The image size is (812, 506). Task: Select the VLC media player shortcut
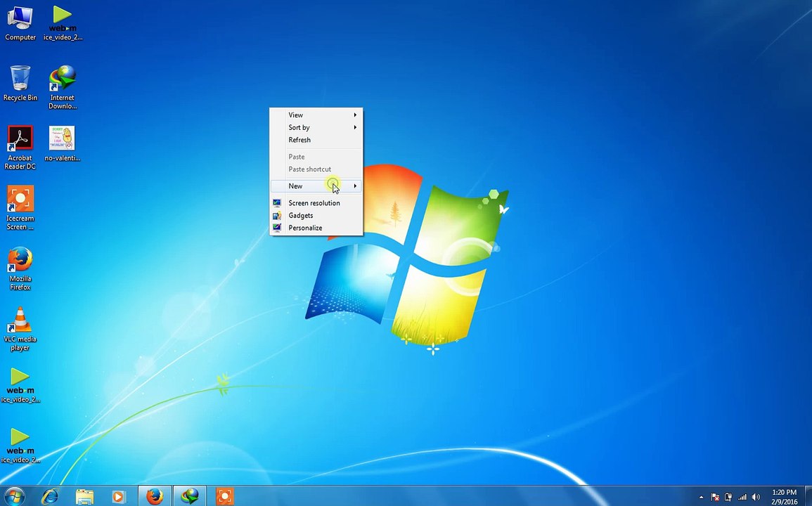tap(20, 329)
